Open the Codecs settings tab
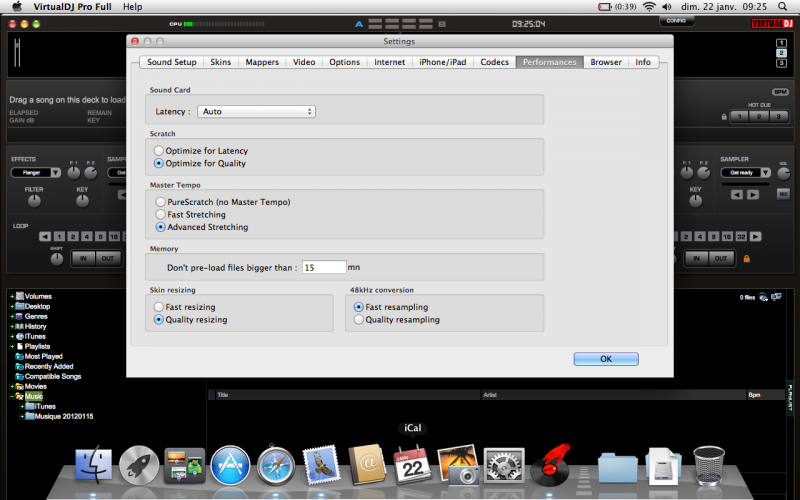The image size is (800, 500). coord(494,62)
